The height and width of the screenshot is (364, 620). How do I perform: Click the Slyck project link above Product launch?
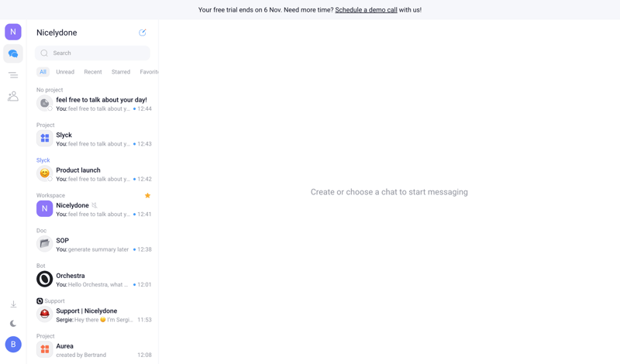[x=43, y=160]
